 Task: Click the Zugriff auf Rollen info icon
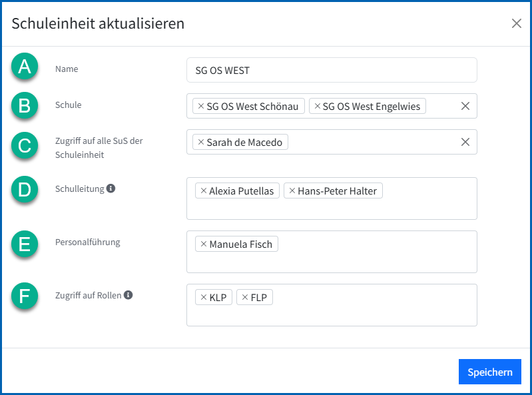click(x=128, y=295)
